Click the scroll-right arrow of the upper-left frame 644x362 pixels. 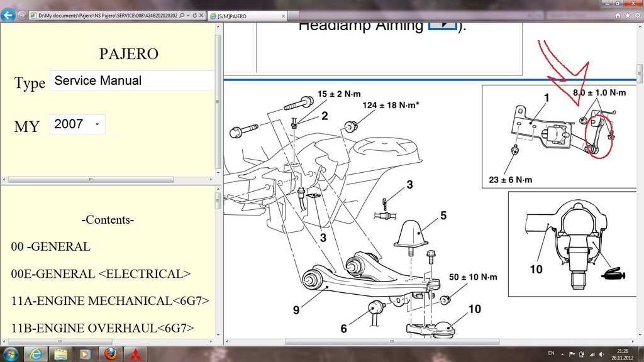coord(211,180)
